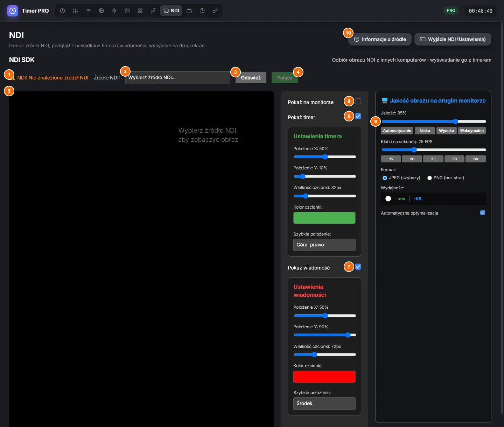
Task: Click the Odśwież button
Action: tap(251, 78)
